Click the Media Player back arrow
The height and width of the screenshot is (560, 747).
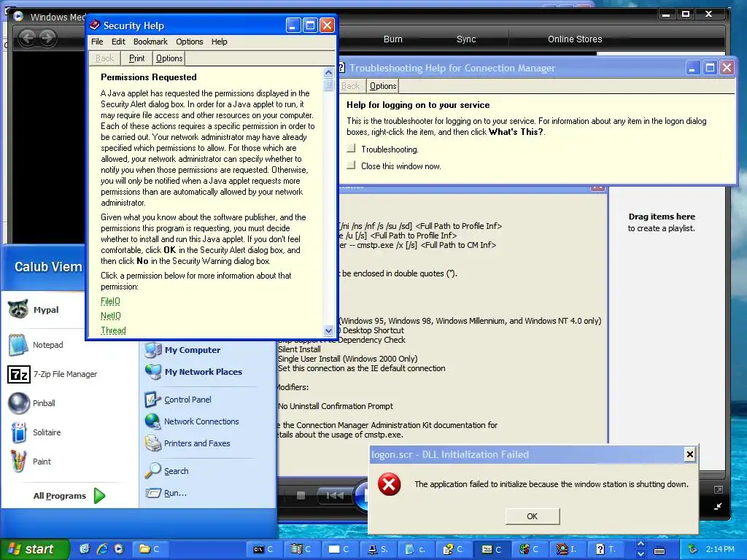pos(27,38)
